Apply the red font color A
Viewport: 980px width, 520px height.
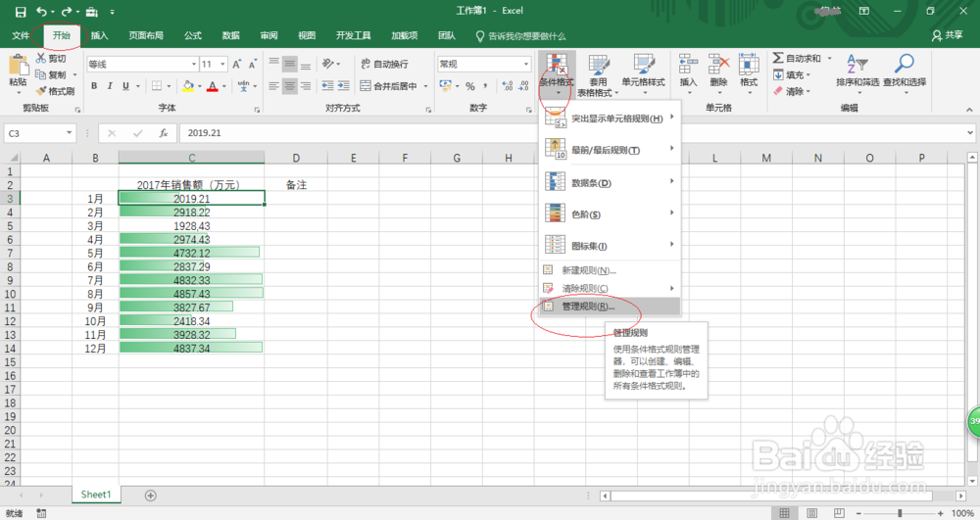(x=213, y=86)
